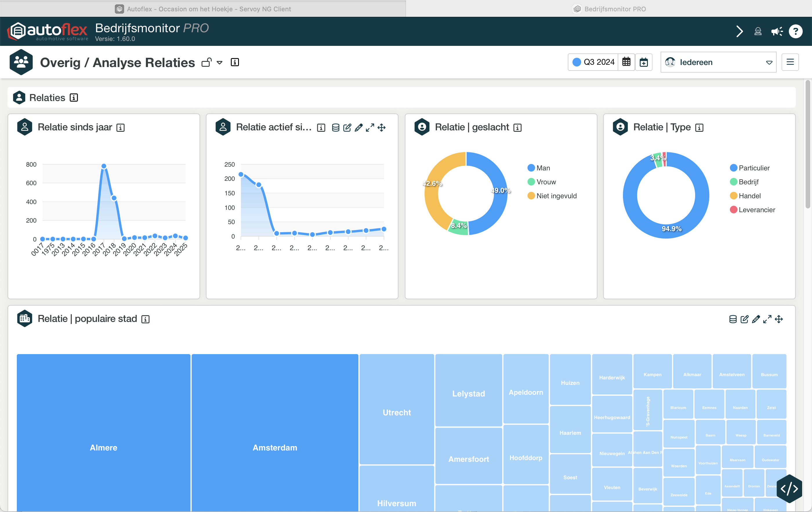Open the help question mark icon
Screen dimensions: 812x512
coord(795,32)
